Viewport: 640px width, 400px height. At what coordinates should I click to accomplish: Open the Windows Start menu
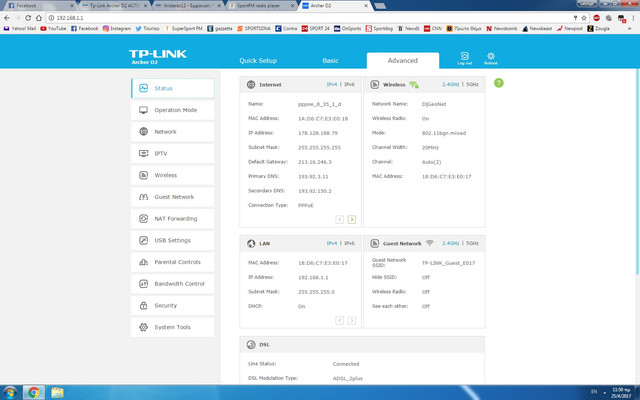click(10, 393)
